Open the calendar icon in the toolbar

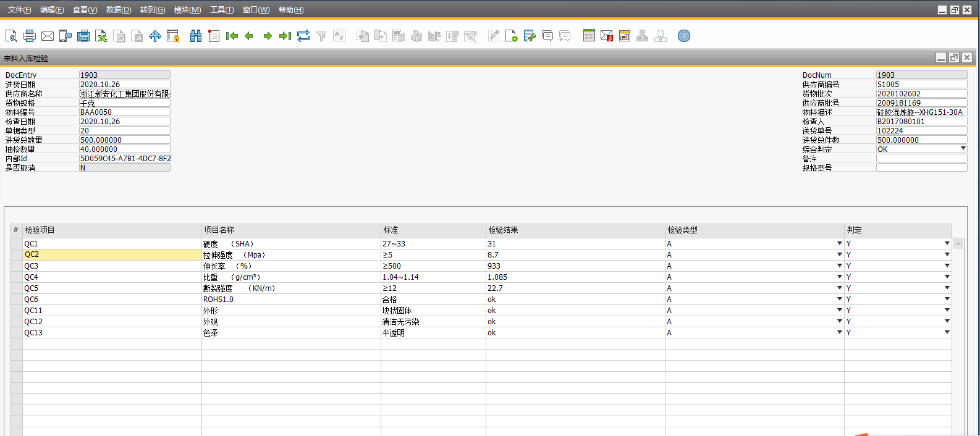click(x=589, y=36)
